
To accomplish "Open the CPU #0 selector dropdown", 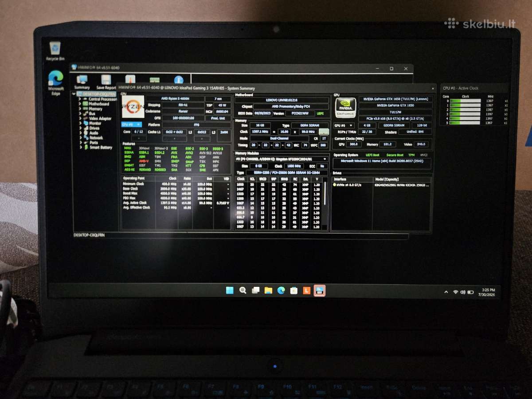I will (x=131, y=125).
